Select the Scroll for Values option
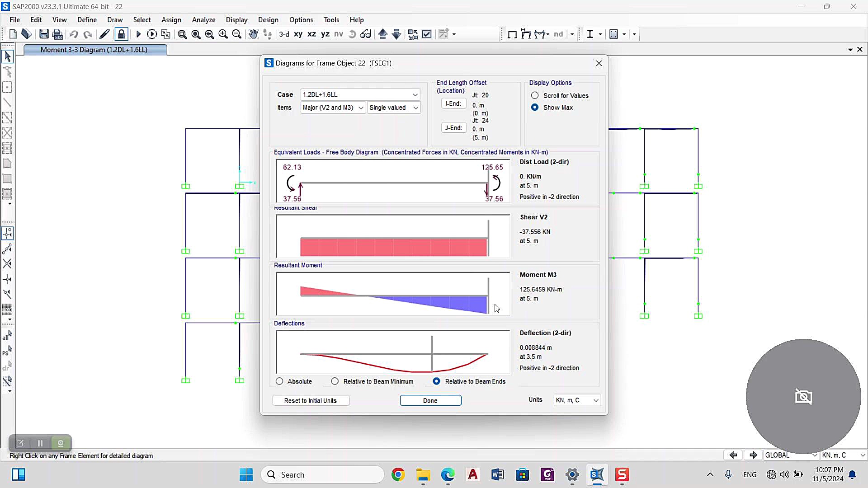868x488 pixels. pyautogui.click(x=535, y=95)
